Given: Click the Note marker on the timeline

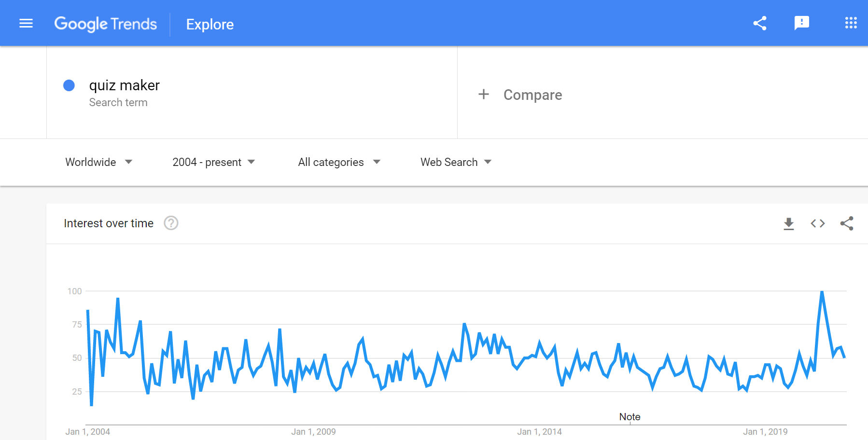Looking at the screenshot, I should [x=630, y=417].
